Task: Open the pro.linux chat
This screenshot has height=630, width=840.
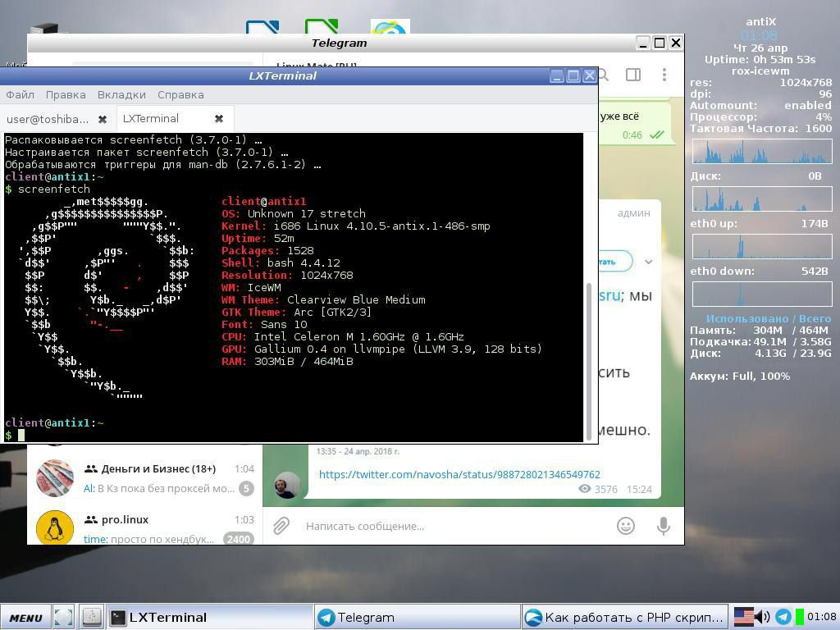Action: pyautogui.click(x=144, y=527)
